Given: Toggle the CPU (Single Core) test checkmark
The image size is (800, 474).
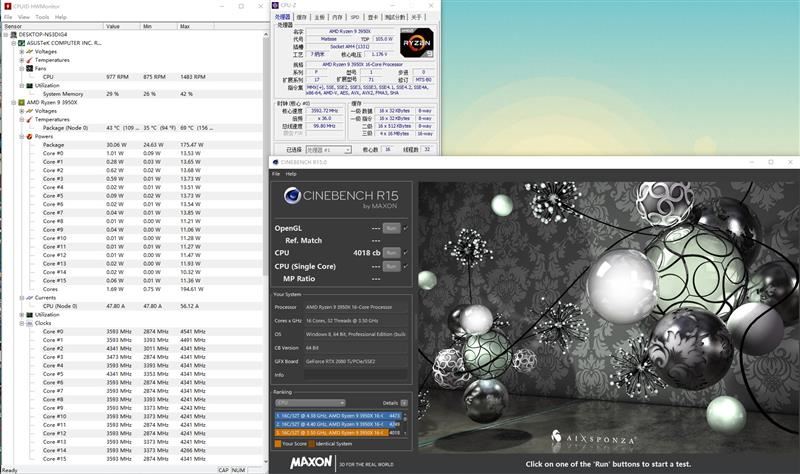Looking at the screenshot, I should (x=406, y=266).
